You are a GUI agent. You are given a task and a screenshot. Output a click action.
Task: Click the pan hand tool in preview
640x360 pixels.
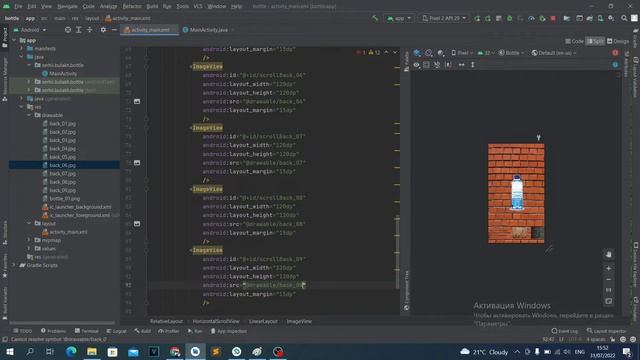(x=609, y=255)
